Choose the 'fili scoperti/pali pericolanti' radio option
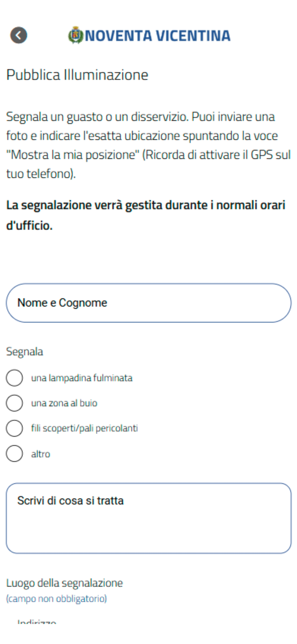 [14, 428]
